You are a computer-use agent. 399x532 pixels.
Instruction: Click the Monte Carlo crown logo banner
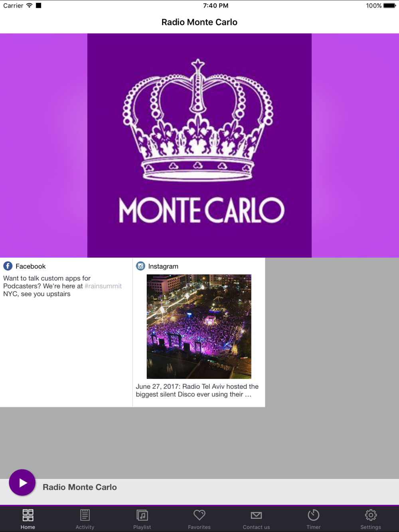[x=199, y=146]
